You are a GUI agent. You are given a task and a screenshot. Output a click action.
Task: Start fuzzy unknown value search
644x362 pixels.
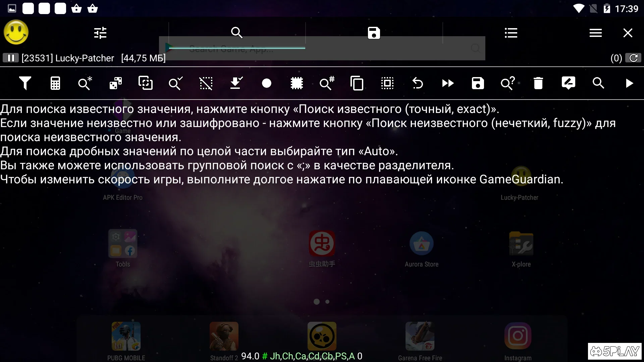tap(85, 83)
